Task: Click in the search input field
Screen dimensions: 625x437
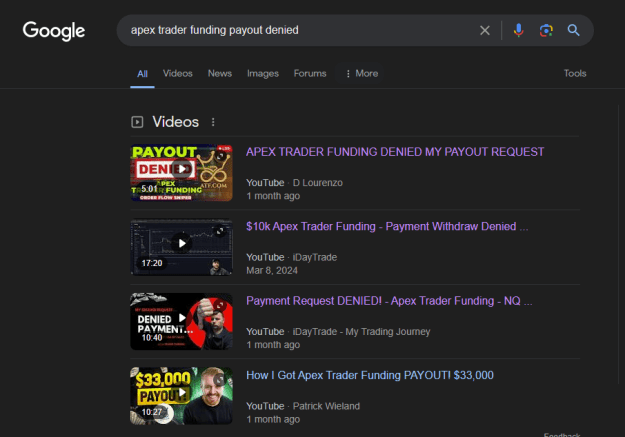Action: tap(299, 30)
